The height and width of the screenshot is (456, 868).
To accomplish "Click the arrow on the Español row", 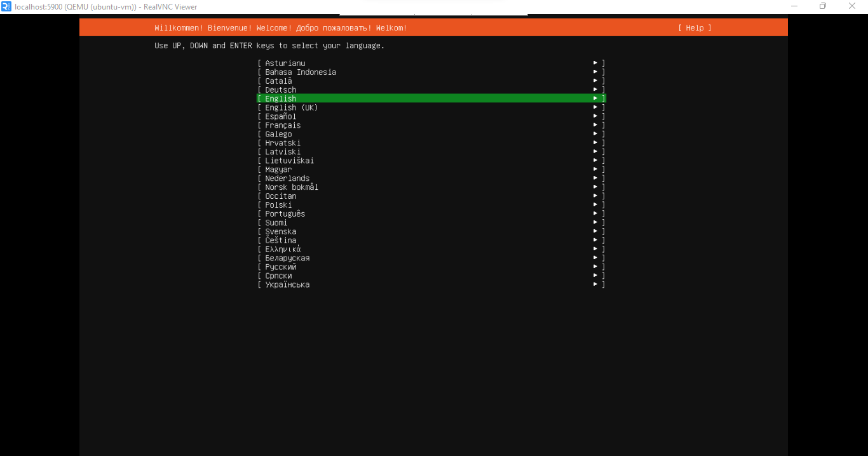I will [595, 116].
